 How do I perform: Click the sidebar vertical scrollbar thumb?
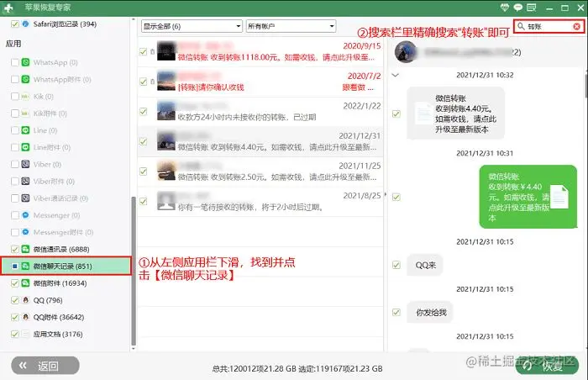click(134, 271)
